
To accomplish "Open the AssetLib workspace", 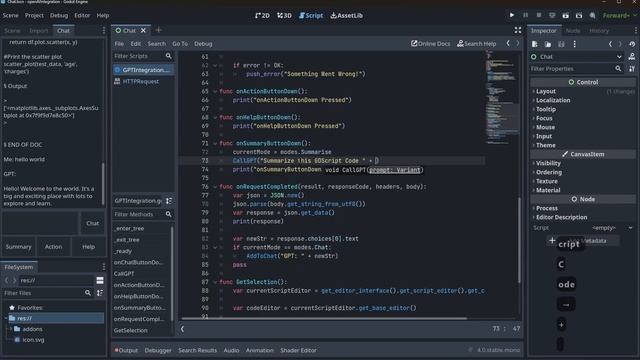I will (347, 16).
